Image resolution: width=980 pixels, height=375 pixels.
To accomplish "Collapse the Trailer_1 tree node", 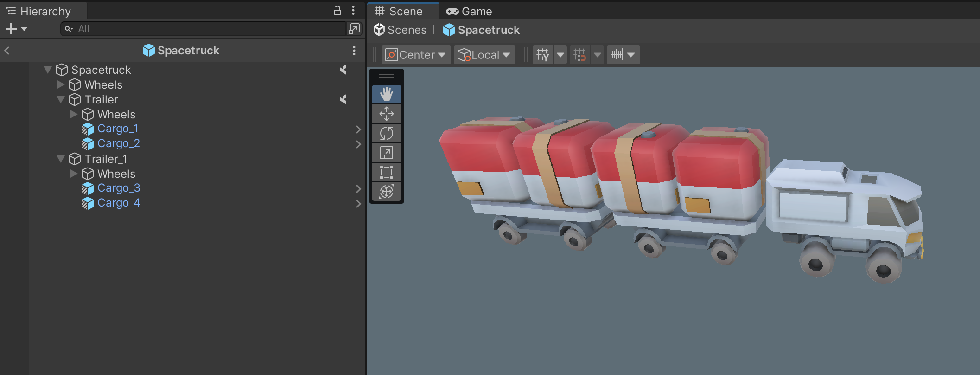I will tap(61, 159).
